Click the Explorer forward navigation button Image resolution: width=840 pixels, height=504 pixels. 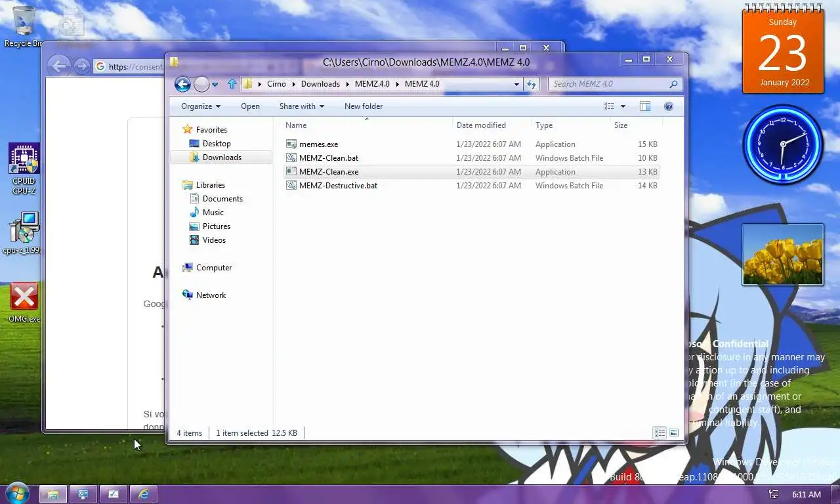(201, 84)
